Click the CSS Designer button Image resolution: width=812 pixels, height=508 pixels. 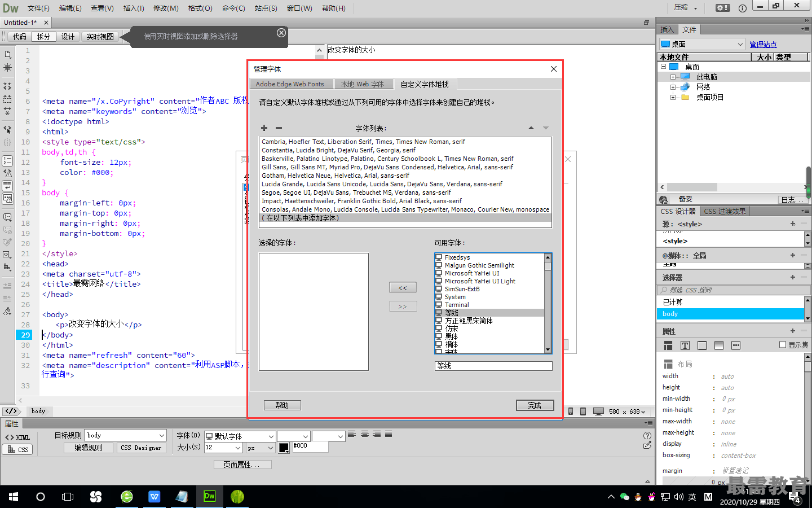141,448
